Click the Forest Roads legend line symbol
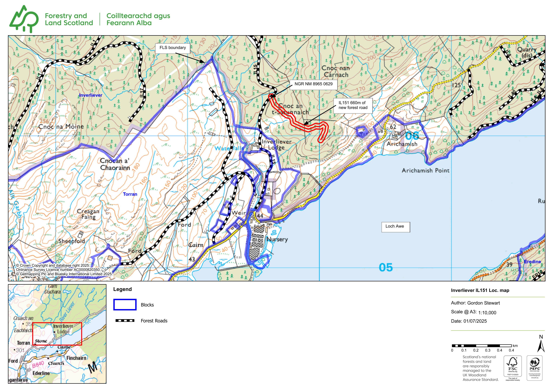Image resolution: width=554 pixels, height=392 pixels. 125,321
